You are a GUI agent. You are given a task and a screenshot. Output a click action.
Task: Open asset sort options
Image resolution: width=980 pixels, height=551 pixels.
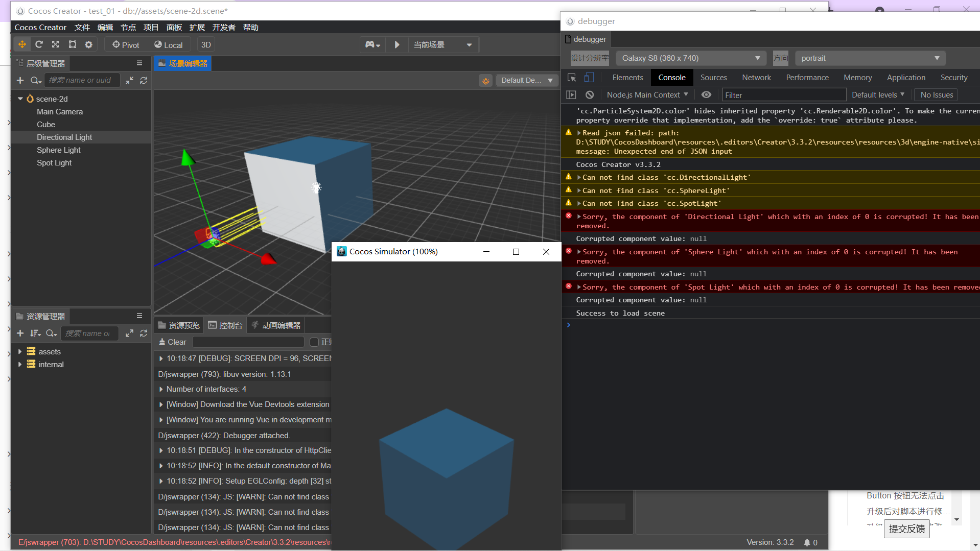pyautogui.click(x=35, y=333)
